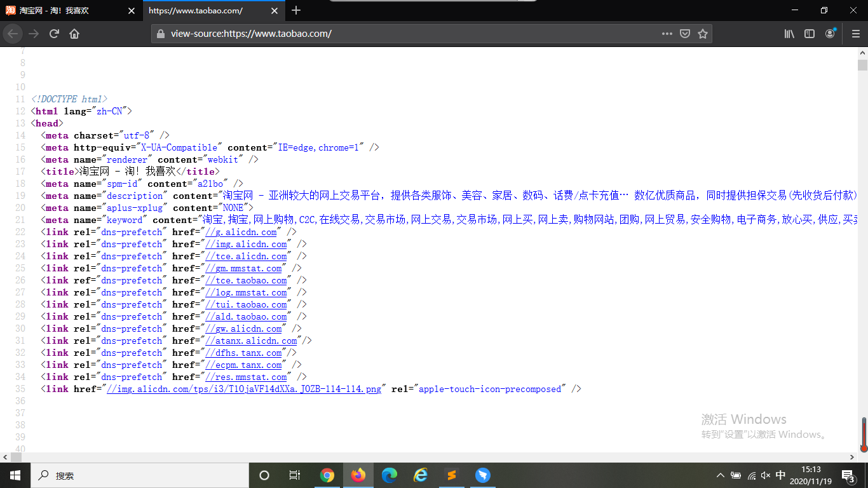
Task: Open the blue bird app on taskbar
Action: (483, 475)
